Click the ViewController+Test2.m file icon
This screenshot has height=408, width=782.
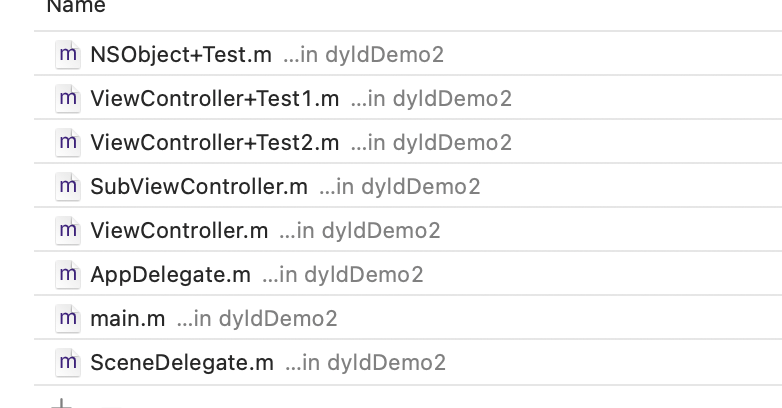pos(67,142)
